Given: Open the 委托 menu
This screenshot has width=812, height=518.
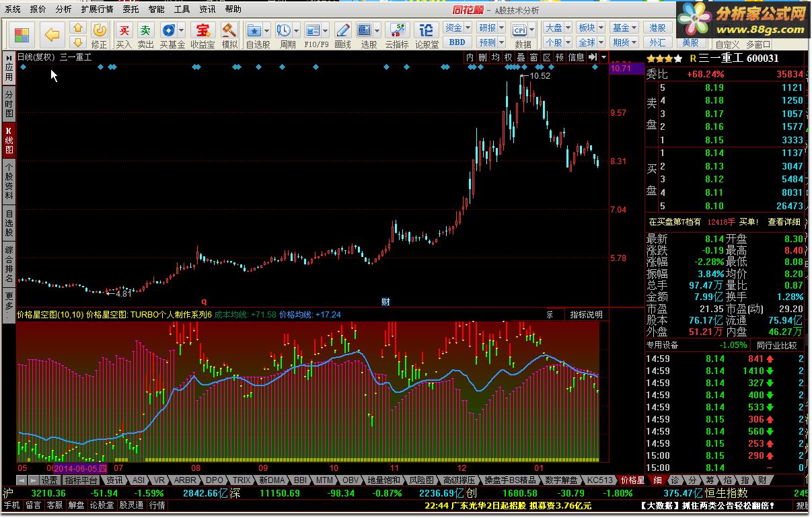Looking at the screenshot, I should (x=131, y=9).
